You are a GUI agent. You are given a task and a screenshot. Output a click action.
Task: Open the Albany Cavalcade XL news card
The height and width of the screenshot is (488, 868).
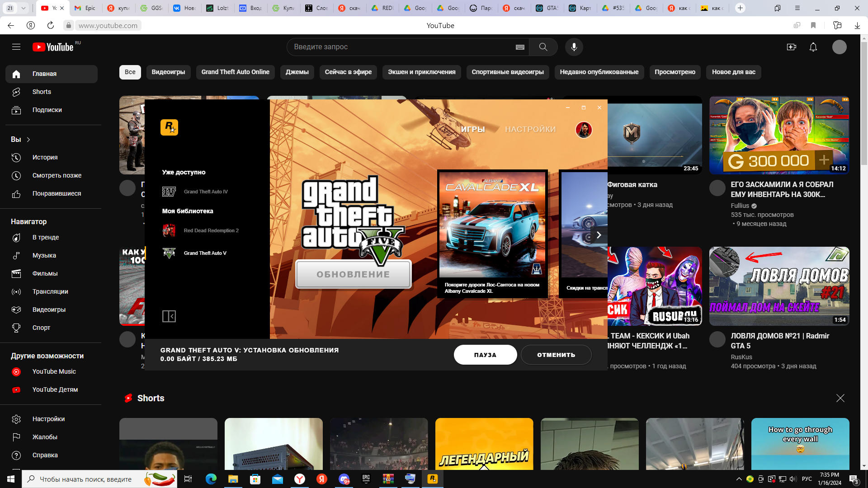tap(492, 234)
